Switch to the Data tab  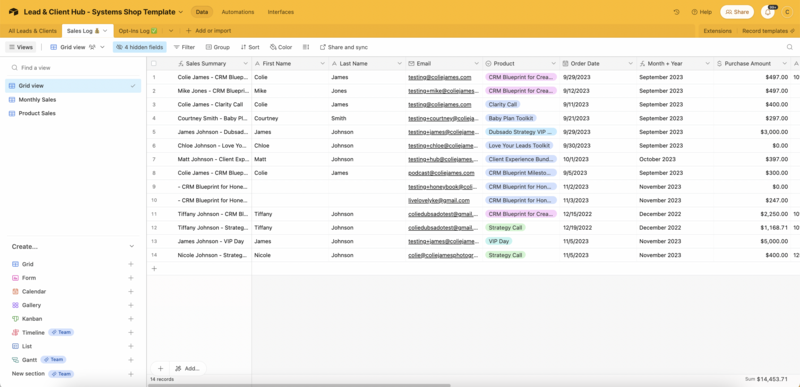coord(202,12)
